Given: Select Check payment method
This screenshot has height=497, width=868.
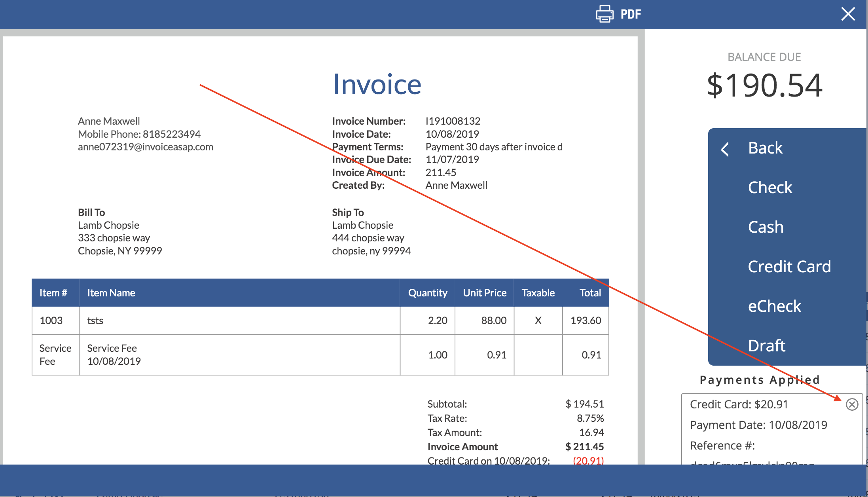Looking at the screenshot, I should 770,188.
